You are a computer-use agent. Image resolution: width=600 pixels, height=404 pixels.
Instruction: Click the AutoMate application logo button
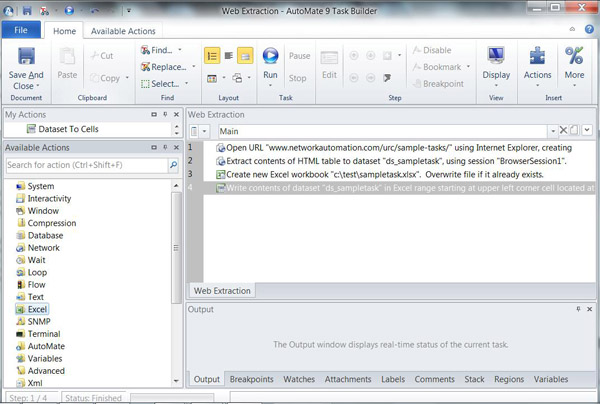pyautogui.click(x=8, y=11)
